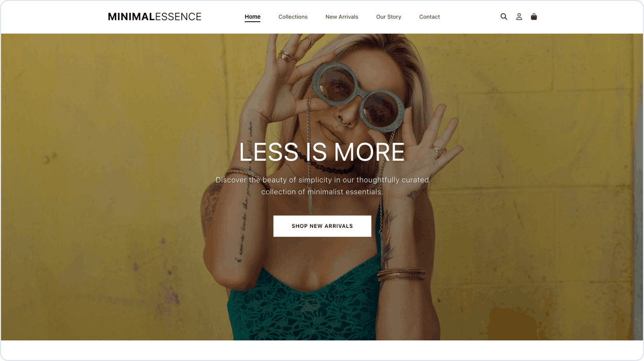This screenshot has height=361, width=644.
Task: Click the user account icon
Action: [x=519, y=17]
